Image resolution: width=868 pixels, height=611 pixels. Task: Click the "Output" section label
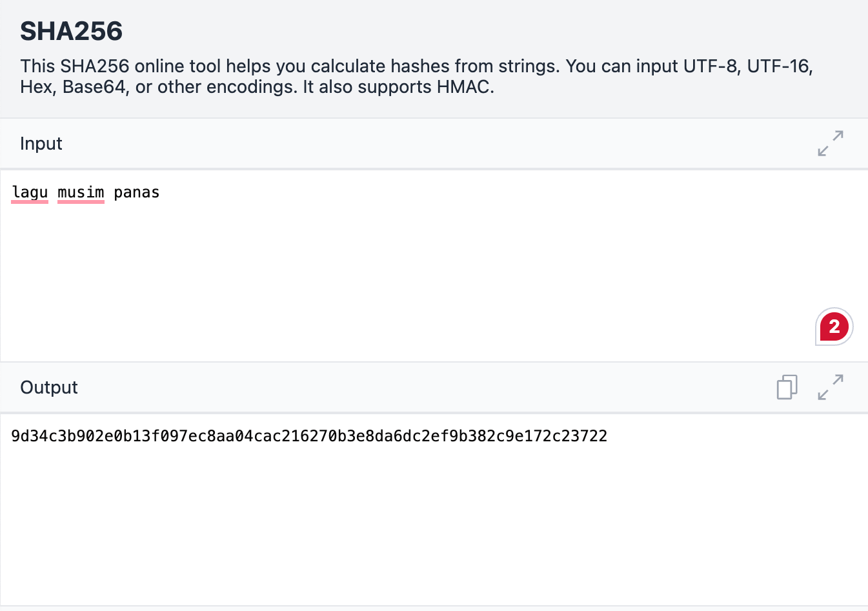(x=49, y=387)
